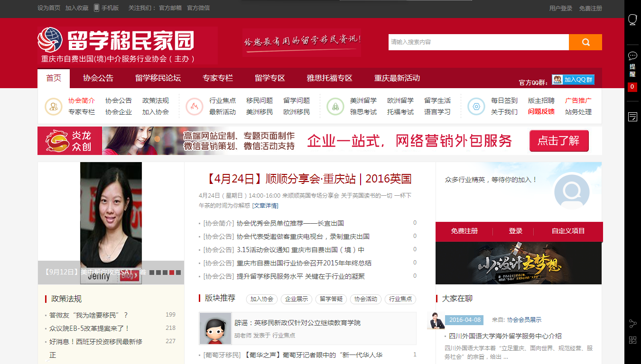Click the 点击了解 banner button
Viewport: 641px width, 364px height.
tap(559, 141)
